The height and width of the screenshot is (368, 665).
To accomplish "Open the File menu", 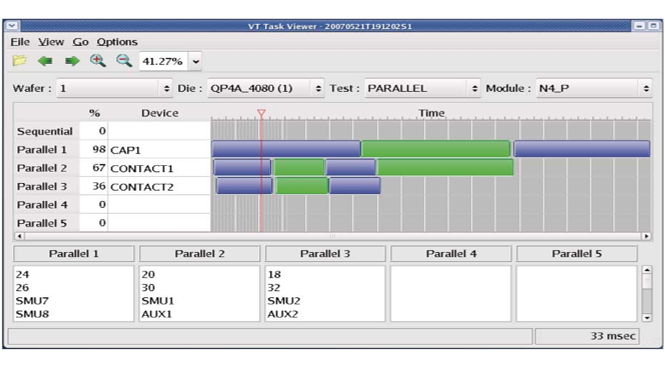I will point(20,42).
